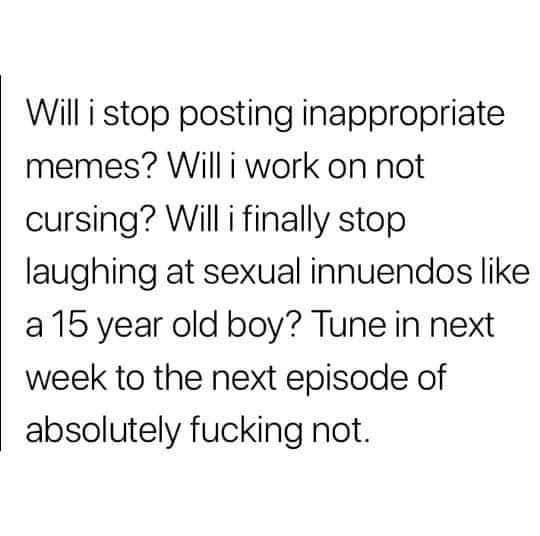540x536 pixels.
Task: Click the word "posting" in the first line
Action: click(x=235, y=116)
